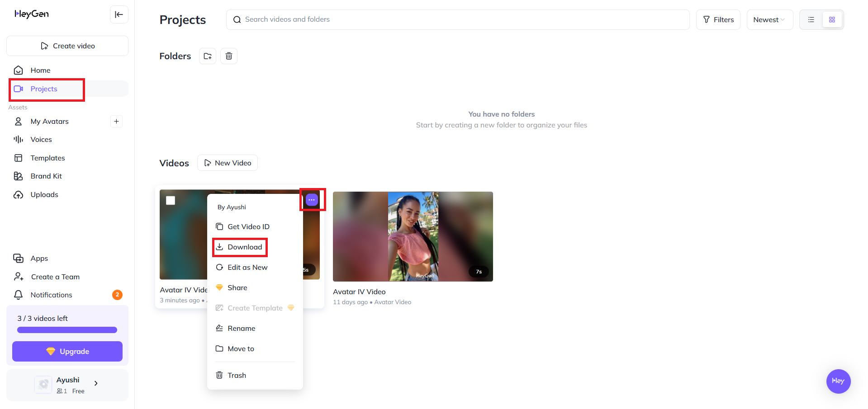Go to Voices page
Image resolution: width=868 pixels, height=409 pixels.
coord(67,140)
